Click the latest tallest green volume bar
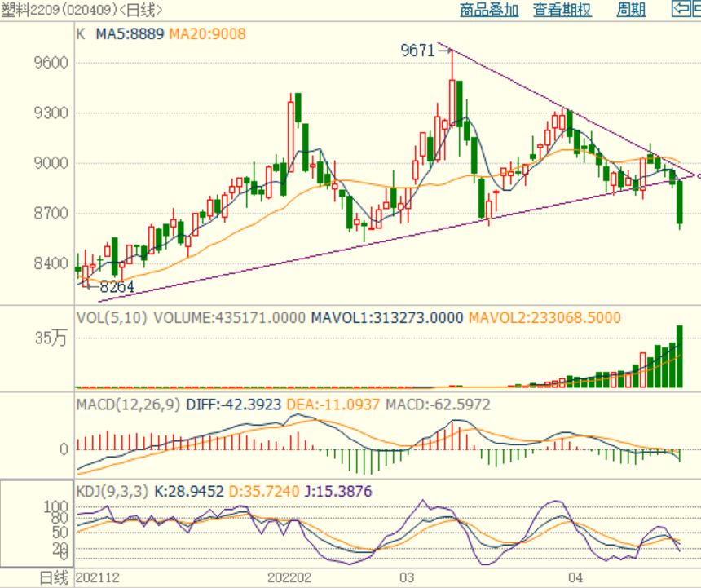The width and height of the screenshot is (701, 588). (x=679, y=356)
